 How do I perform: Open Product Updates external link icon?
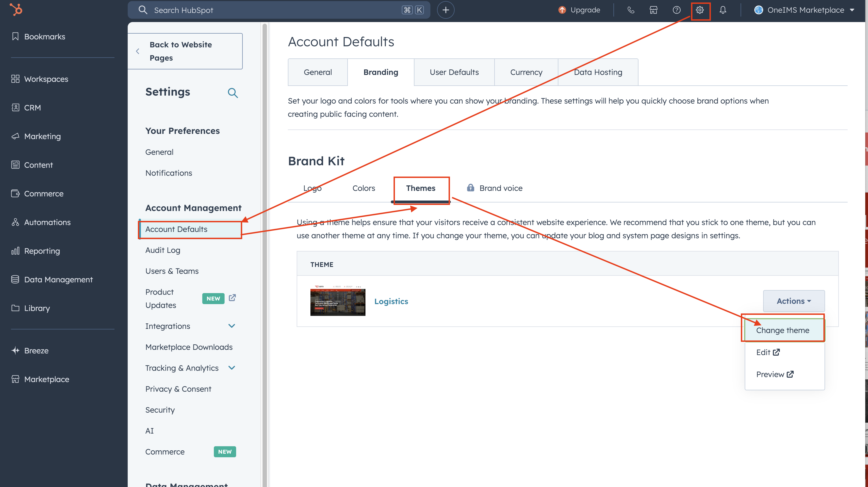pos(232,298)
